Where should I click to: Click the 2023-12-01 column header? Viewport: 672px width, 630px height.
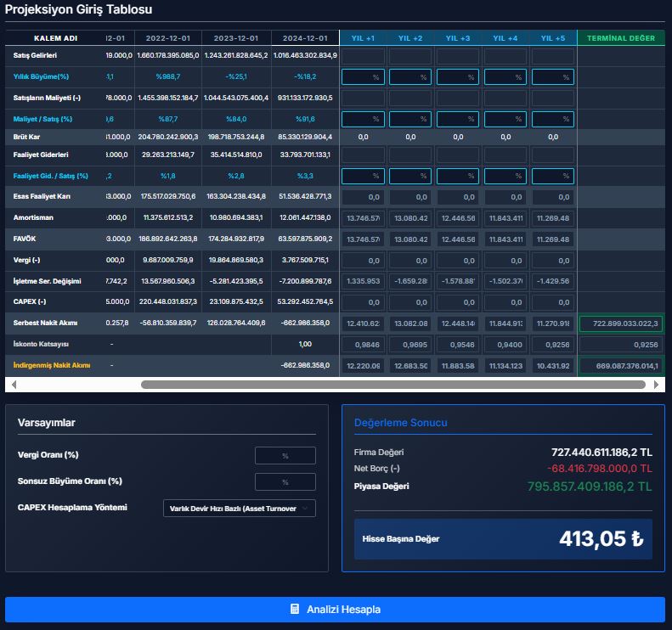(x=237, y=38)
